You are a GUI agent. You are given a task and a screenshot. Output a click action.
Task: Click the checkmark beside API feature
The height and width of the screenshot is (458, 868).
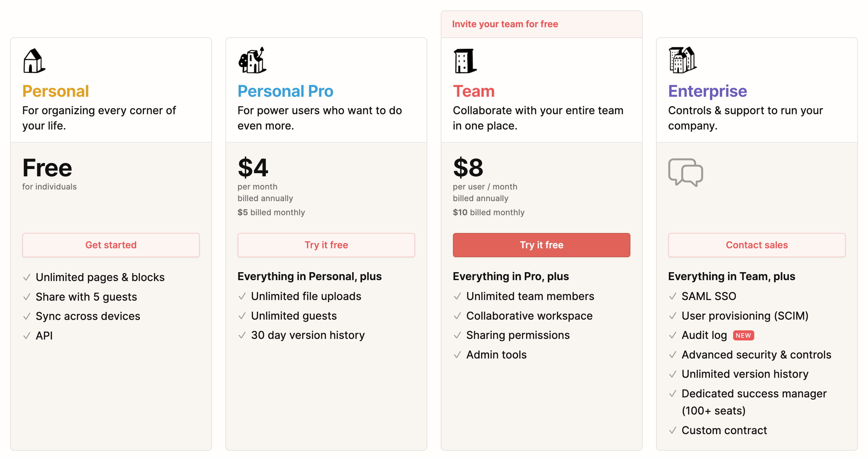click(x=27, y=336)
